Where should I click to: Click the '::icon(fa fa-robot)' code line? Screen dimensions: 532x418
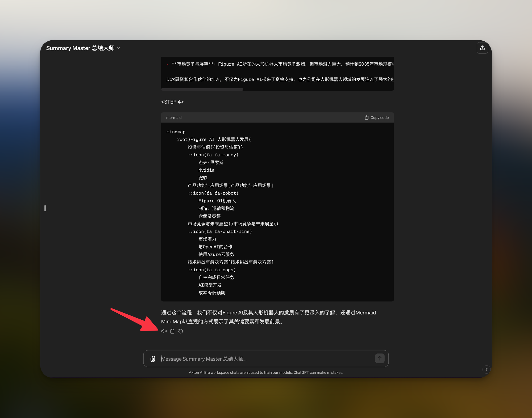[x=213, y=193]
